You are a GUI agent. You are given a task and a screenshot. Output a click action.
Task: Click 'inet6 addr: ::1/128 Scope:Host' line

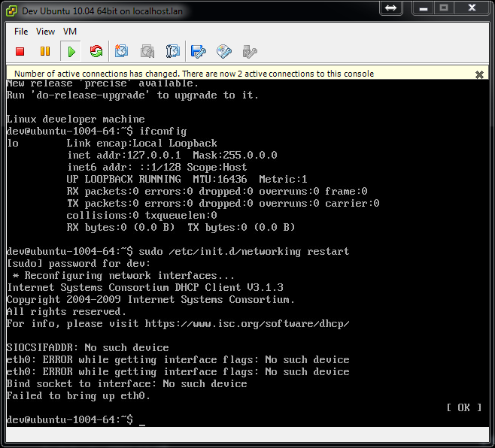click(x=157, y=167)
